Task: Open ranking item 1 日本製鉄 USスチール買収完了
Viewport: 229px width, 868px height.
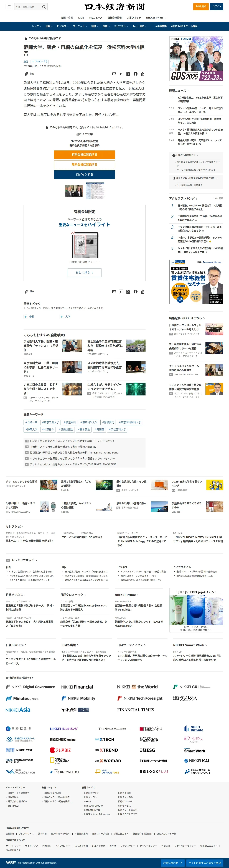Action: [x=200, y=207]
